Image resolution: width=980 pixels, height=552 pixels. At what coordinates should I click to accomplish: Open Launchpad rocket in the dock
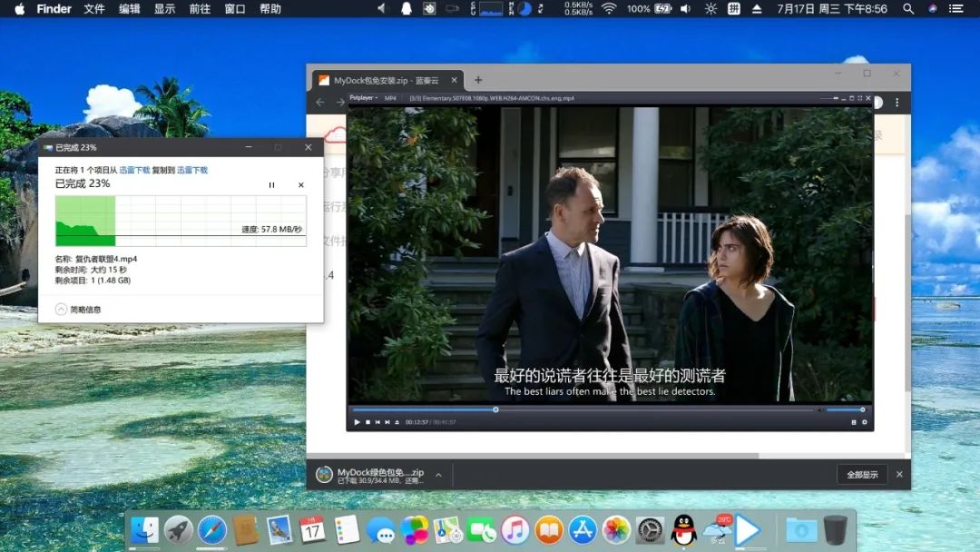(179, 531)
